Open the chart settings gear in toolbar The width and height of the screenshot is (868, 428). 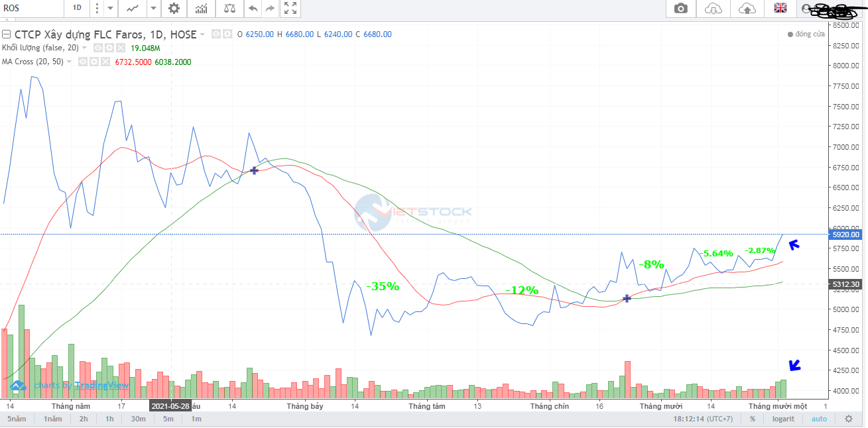(x=174, y=9)
